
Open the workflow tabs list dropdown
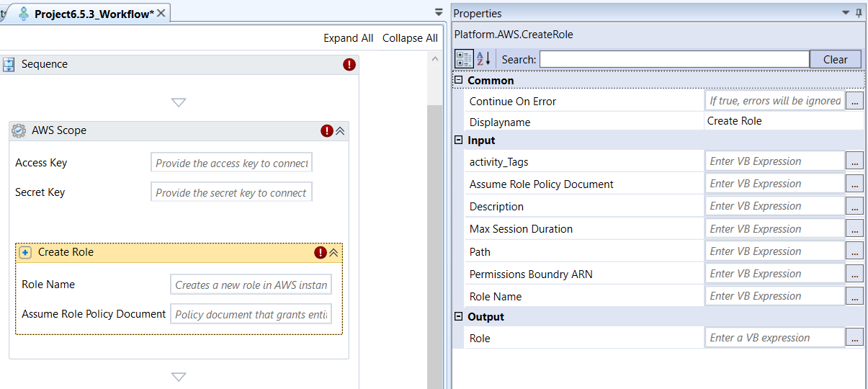(439, 12)
